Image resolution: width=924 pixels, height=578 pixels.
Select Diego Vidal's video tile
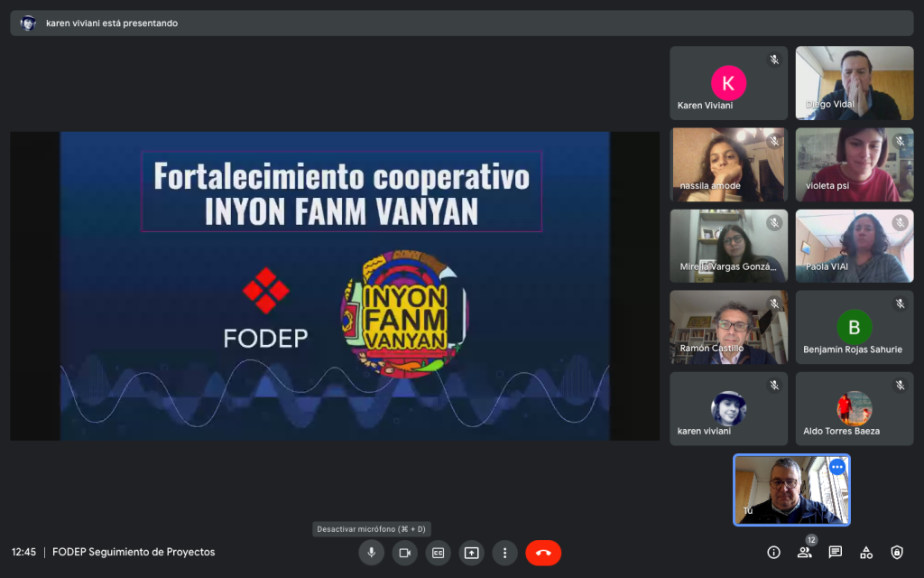(854, 83)
